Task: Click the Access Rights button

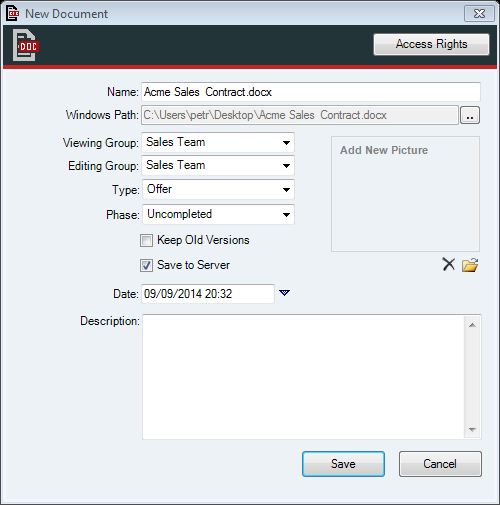Action: (x=431, y=44)
